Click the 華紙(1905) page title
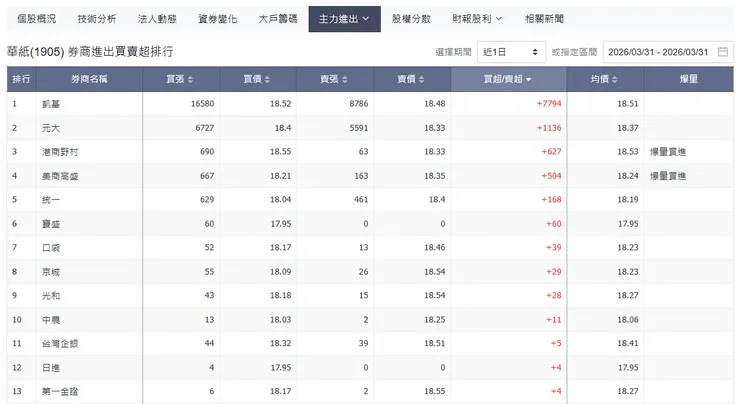Image resolution: width=740 pixels, height=404 pixels. coord(90,51)
